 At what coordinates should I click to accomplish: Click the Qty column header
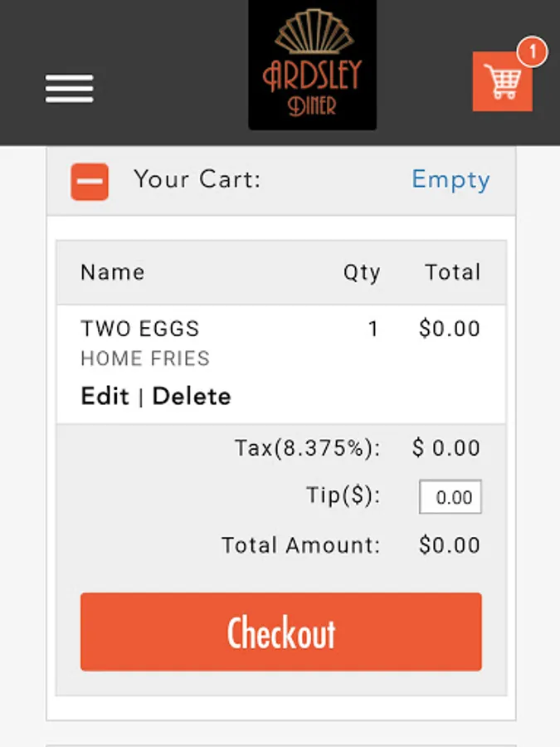pyautogui.click(x=362, y=272)
